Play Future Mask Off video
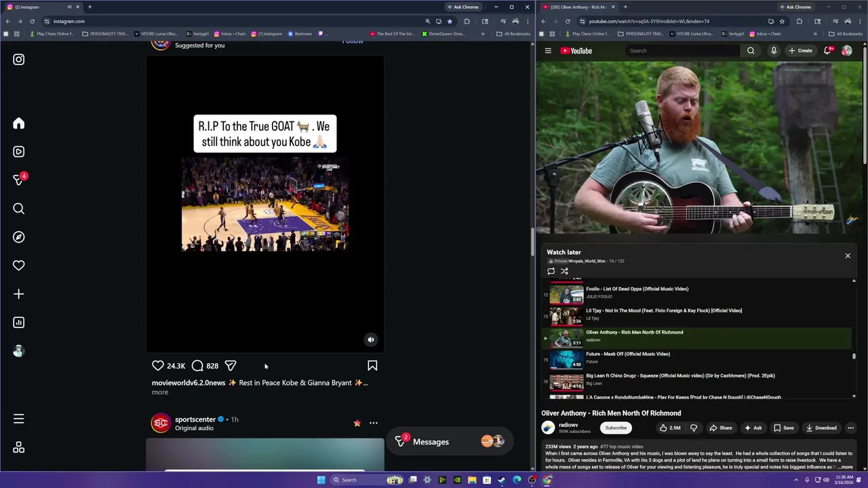 (698, 359)
